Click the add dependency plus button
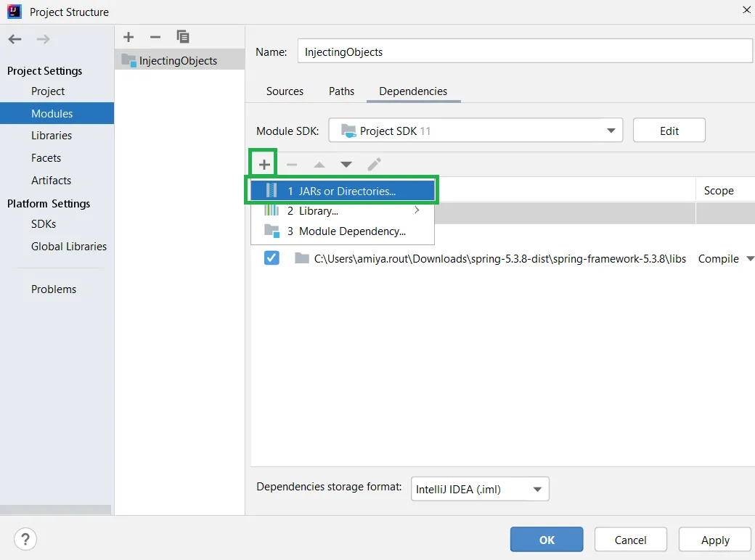Screen dimensions: 755x560 pyautogui.click(x=264, y=165)
